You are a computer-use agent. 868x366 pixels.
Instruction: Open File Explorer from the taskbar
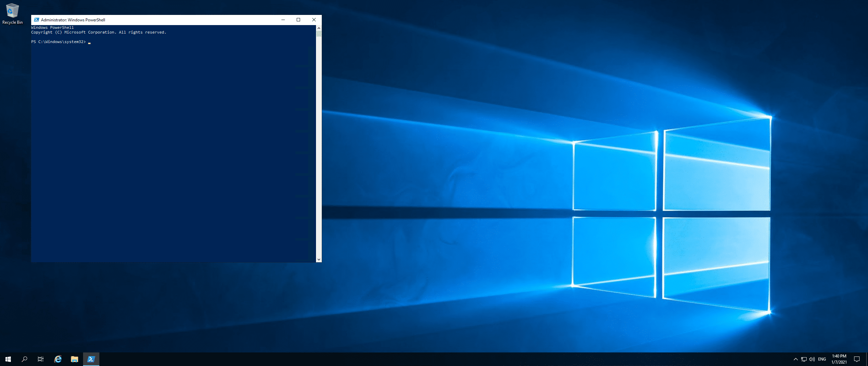75,359
